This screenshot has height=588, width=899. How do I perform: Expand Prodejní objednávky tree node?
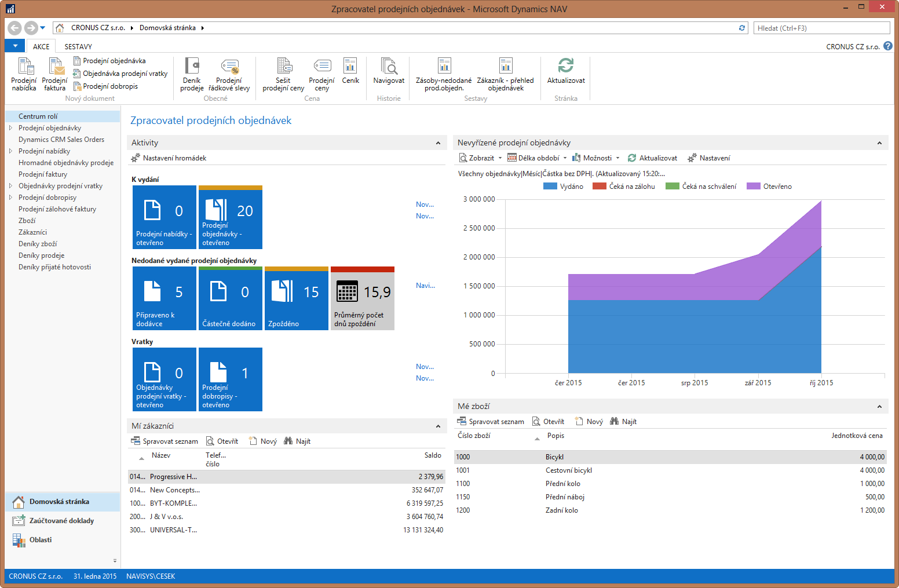tap(10, 128)
